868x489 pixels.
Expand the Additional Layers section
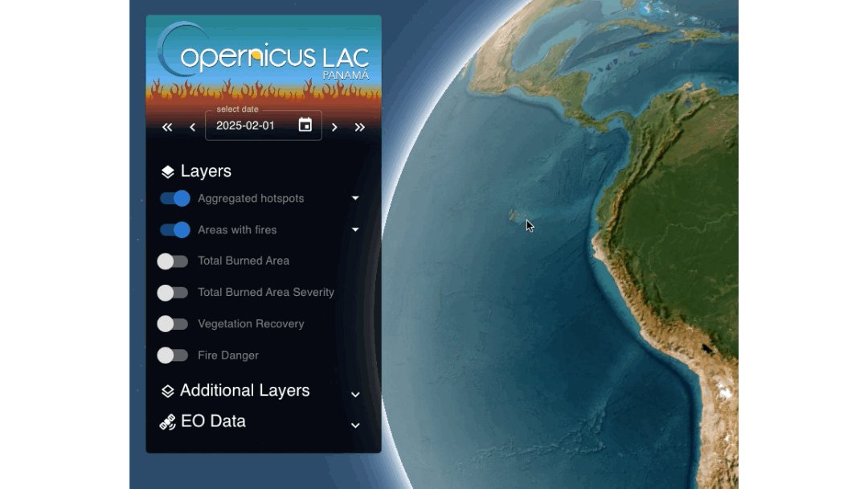[355, 394]
